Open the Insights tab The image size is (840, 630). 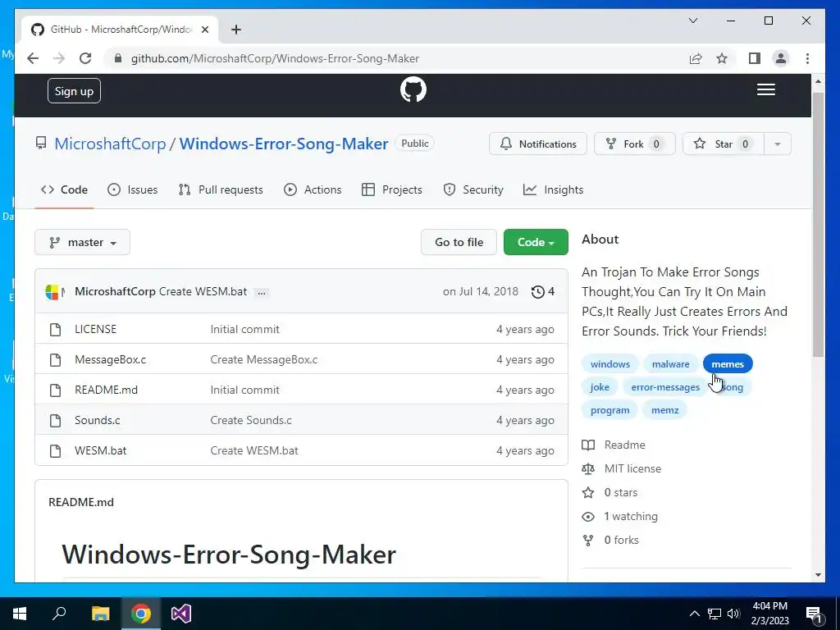coord(554,189)
